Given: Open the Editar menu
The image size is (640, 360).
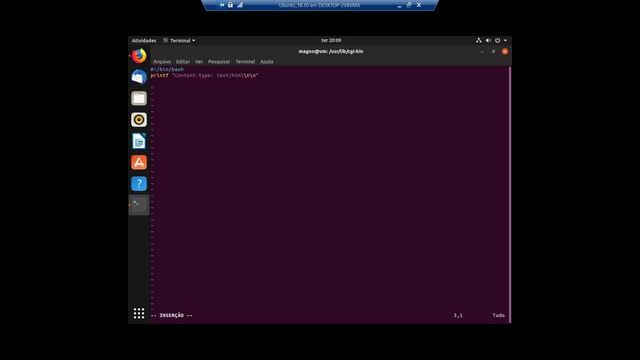Looking at the screenshot, I should (183, 62).
